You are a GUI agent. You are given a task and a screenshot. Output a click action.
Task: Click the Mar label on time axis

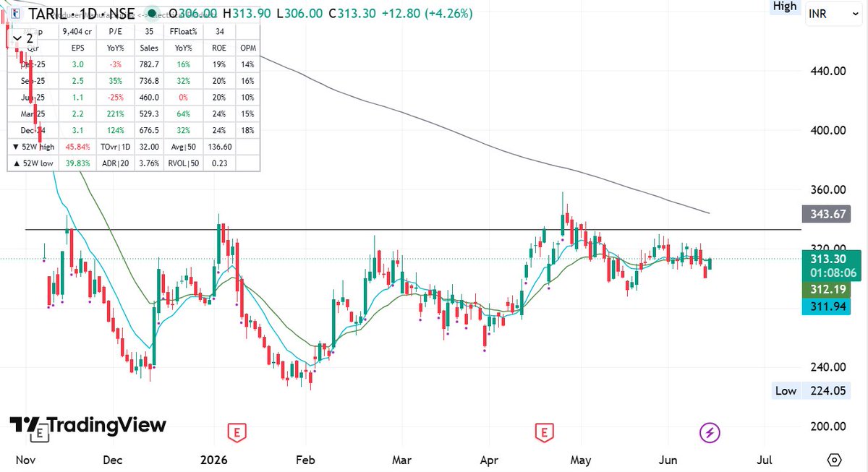coord(401,460)
